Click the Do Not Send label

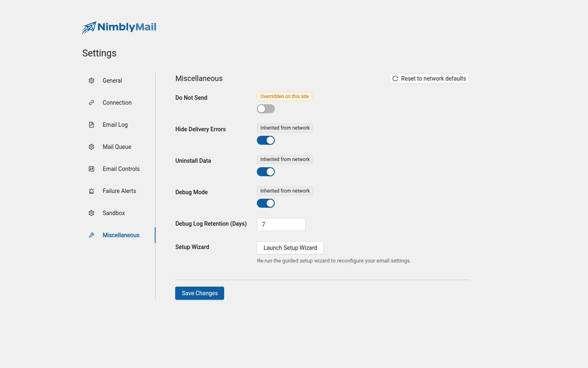tap(191, 98)
